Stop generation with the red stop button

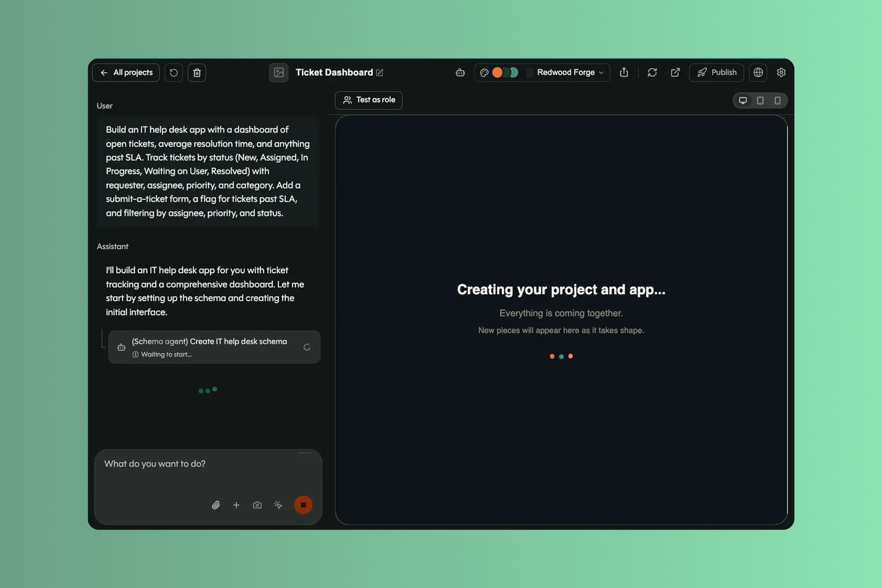point(303,505)
